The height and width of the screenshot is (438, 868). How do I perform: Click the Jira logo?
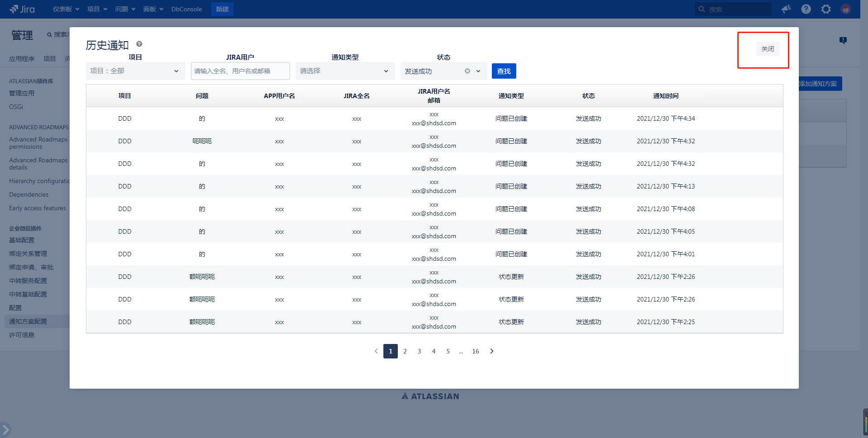pyautogui.click(x=22, y=9)
